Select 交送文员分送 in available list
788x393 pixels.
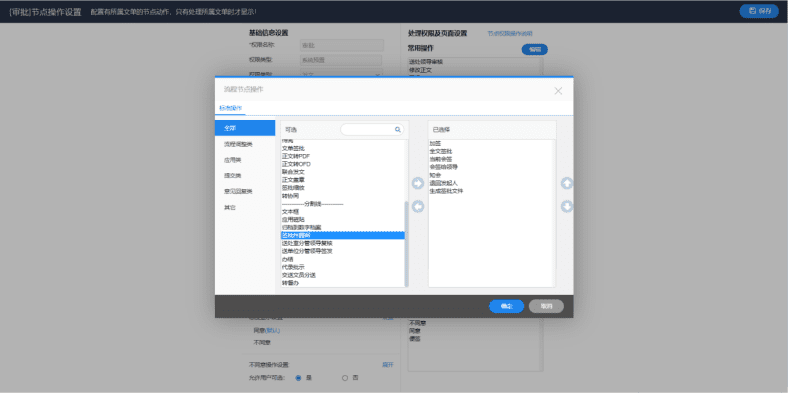pyautogui.click(x=342, y=275)
